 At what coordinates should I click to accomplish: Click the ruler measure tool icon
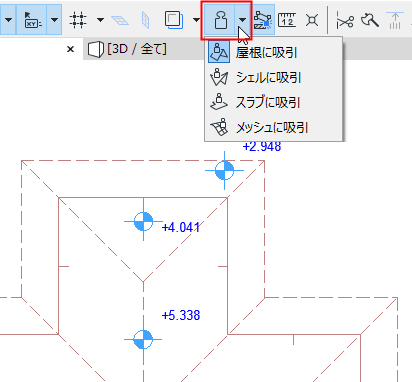pos(287,20)
